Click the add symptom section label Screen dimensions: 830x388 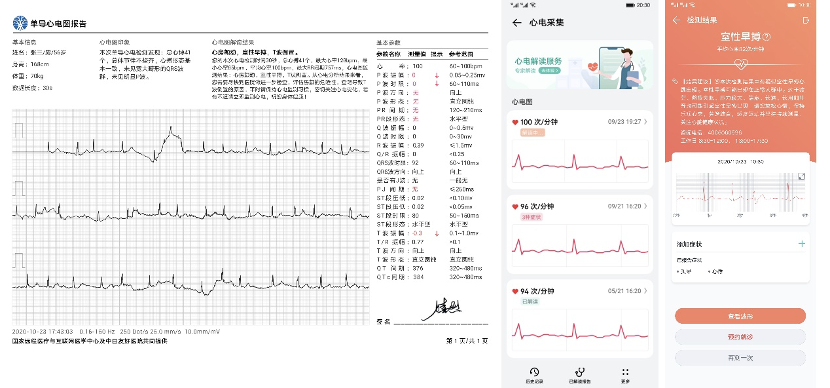pos(689,244)
